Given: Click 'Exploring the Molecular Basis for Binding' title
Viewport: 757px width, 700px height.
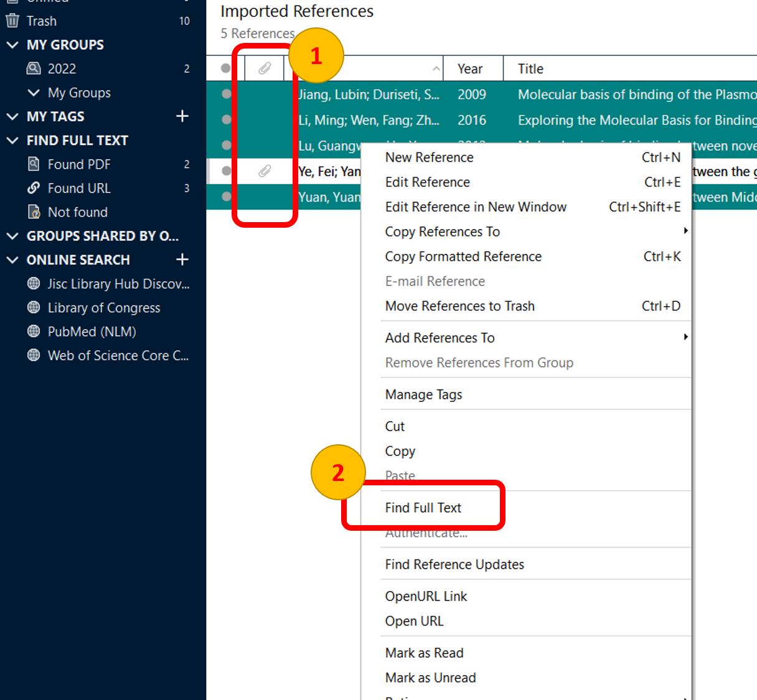Looking at the screenshot, I should click(x=637, y=120).
